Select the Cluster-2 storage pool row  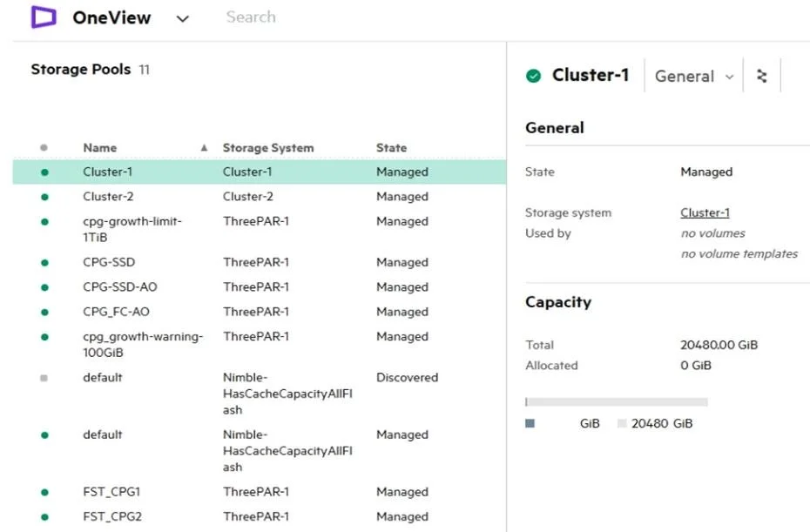[x=260, y=196]
